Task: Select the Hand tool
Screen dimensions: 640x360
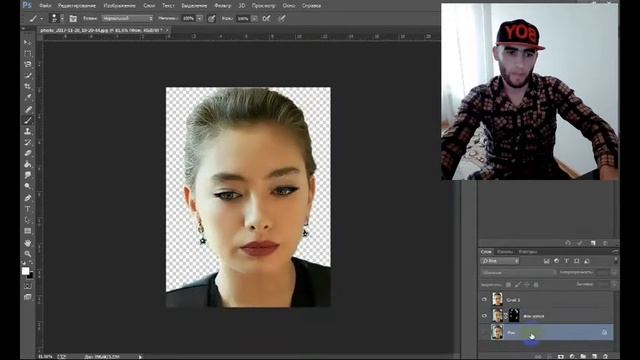Action: pyautogui.click(x=28, y=243)
